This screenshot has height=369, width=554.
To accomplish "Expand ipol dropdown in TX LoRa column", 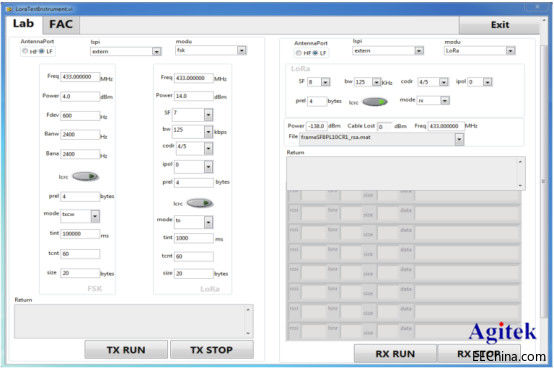I will coord(208,166).
